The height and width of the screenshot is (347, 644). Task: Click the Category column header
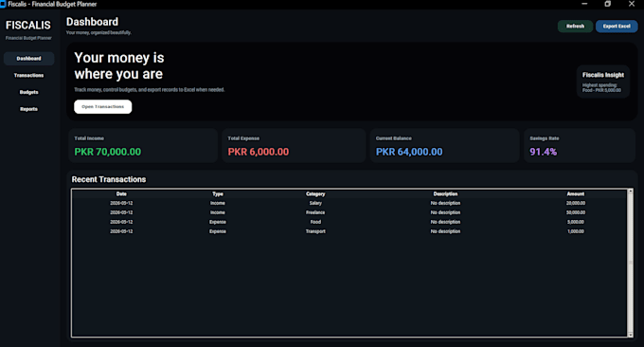(315, 193)
